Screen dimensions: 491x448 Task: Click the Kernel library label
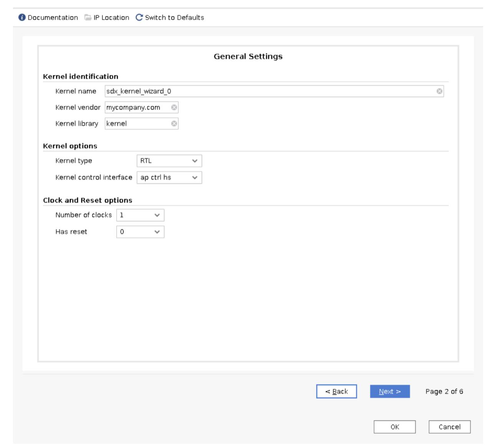(77, 123)
